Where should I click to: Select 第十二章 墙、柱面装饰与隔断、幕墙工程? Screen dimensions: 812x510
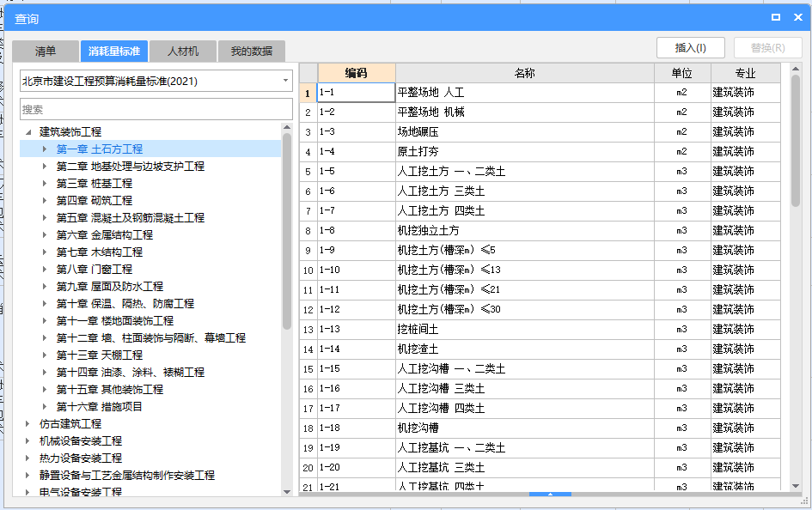coord(150,337)
